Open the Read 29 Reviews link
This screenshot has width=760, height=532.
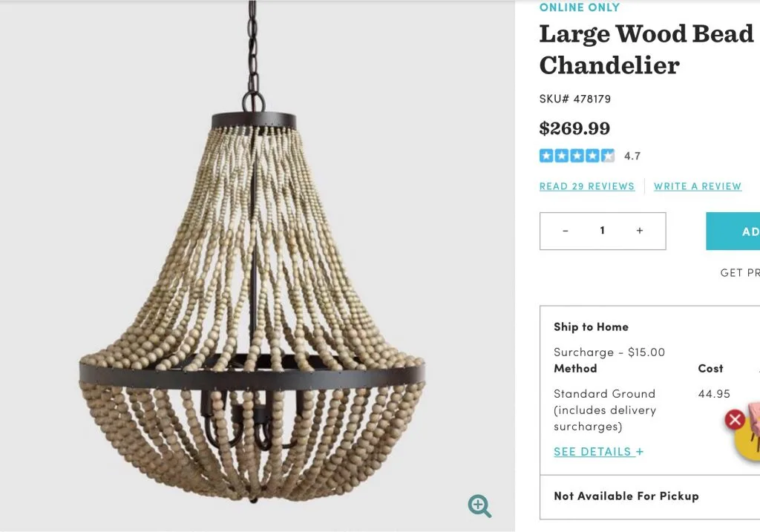click(587, 186)
